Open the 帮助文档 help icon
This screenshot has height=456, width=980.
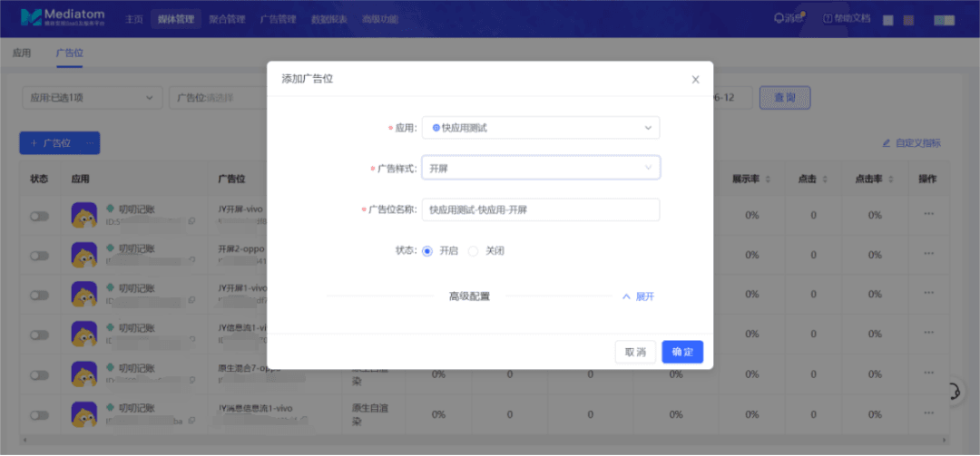pos(828,18)
